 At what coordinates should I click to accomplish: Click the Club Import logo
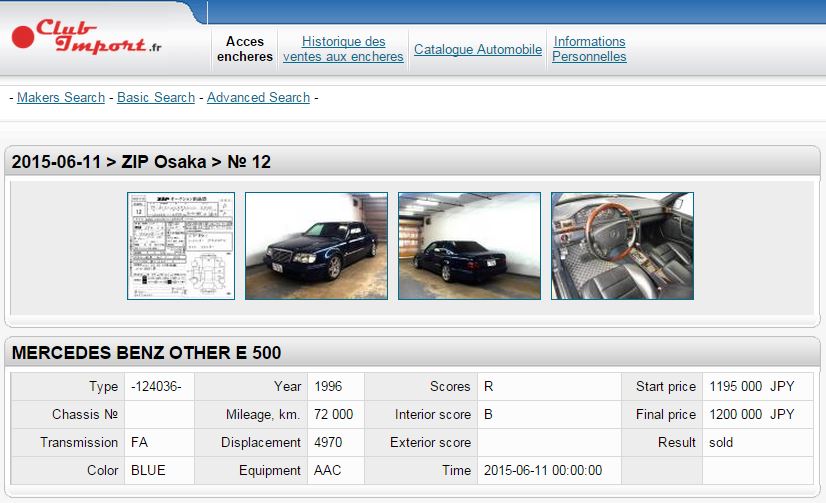[86, 39]
